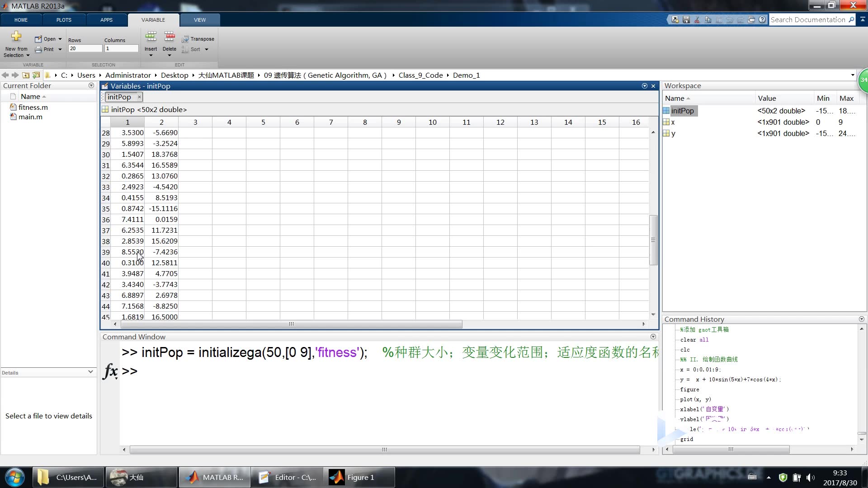Click the Browse for folder icon
868x488 pixels.
[36, 75]
